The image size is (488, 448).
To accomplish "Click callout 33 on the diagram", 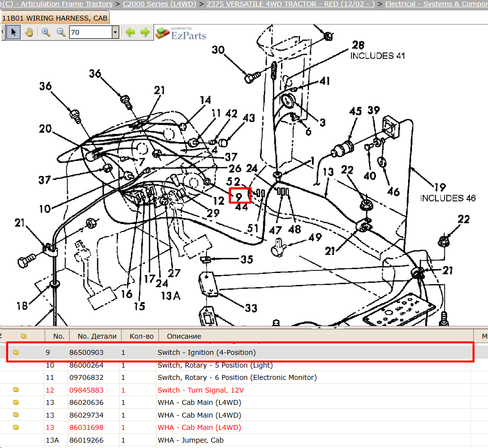I will (251, 308).
